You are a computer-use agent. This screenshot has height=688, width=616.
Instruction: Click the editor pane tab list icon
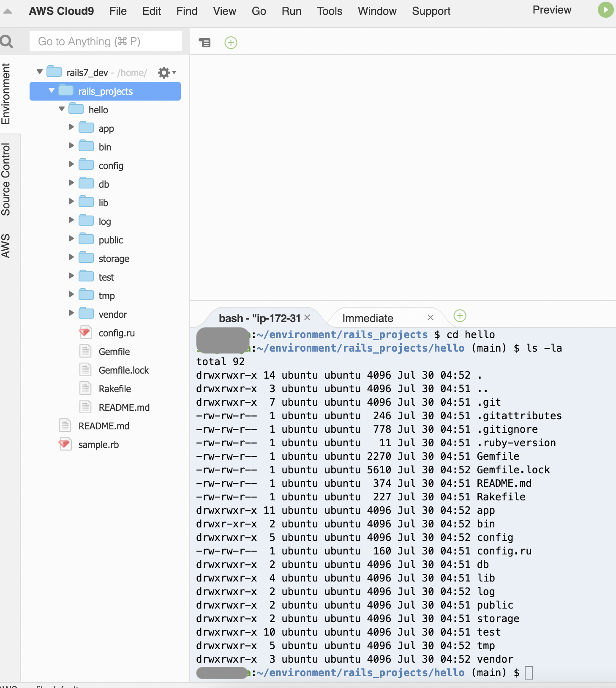pos(204,42)
